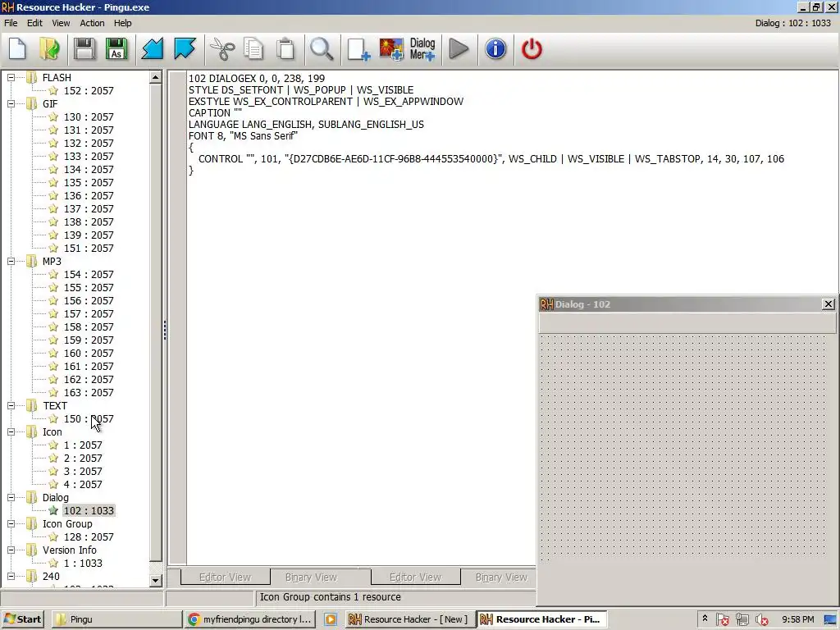This screenshot has height=630, width=840.
Task: Click the Cut scissors icon
Action: pyautogui.click(x=221, y=48)
